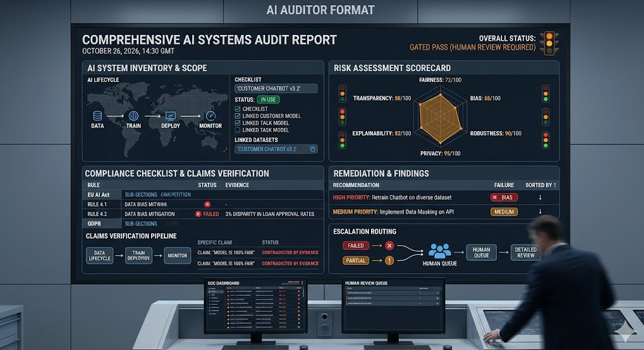Image resolution: width=644 pixels, height=350 pixels.
Task: Select the Rule 4.2 row
Action: [203, 214]
